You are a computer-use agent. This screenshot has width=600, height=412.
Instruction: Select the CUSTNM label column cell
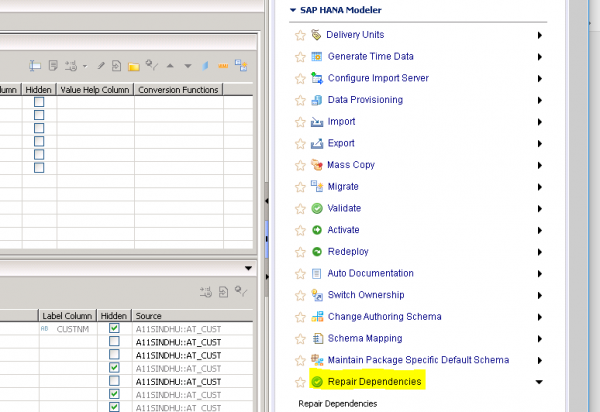point(68,329)
